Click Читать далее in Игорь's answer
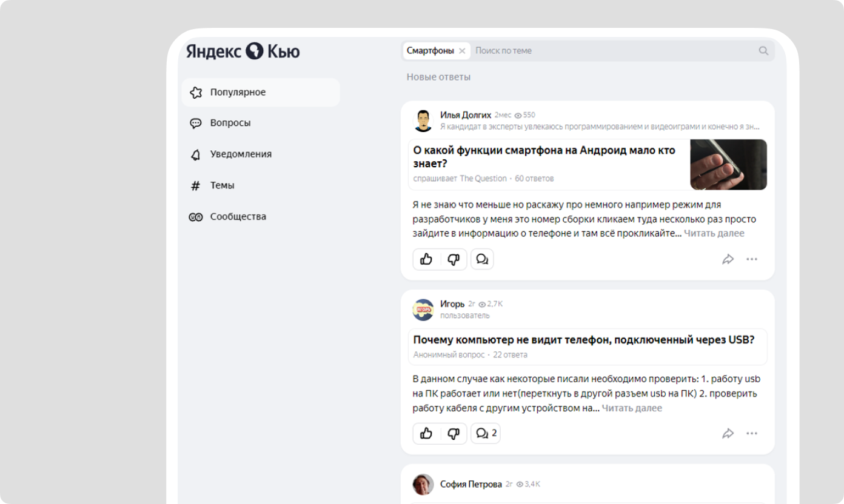844x504 pixels. [x=632, y=408]
